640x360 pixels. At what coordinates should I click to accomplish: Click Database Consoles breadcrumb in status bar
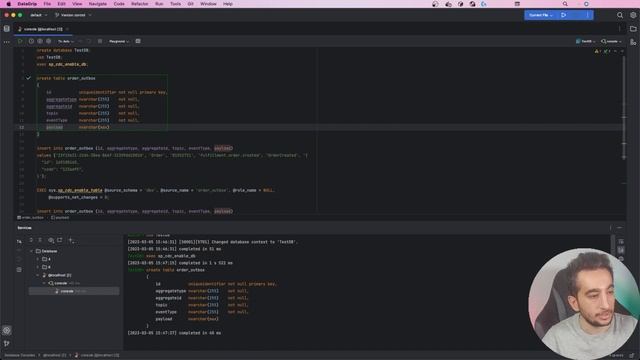click(x=20, y=355)
